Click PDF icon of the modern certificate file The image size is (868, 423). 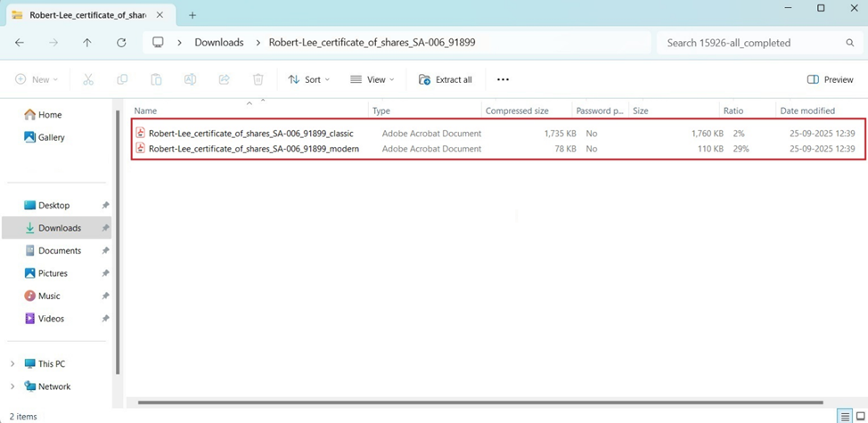[x=141, y=148]
